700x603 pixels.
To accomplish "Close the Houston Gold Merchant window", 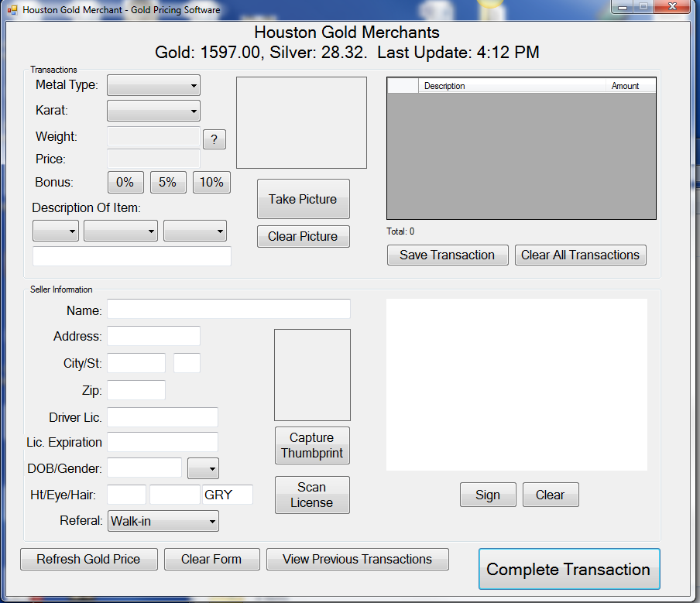I will [x=672, y=7].
